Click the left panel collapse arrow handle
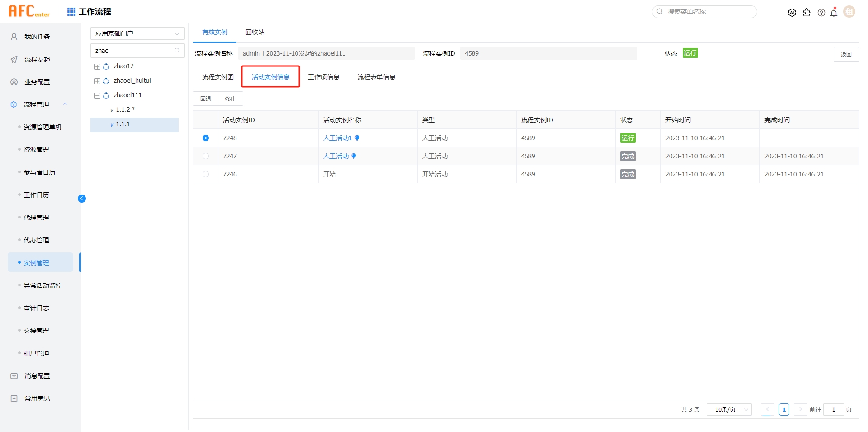 click(x=82, y=198)
